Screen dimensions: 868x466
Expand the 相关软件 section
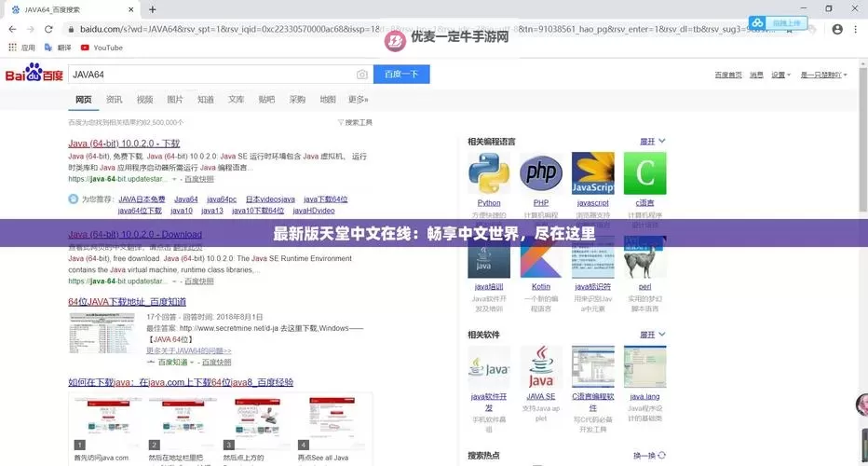pyautogui.click(x=652, y=335)
